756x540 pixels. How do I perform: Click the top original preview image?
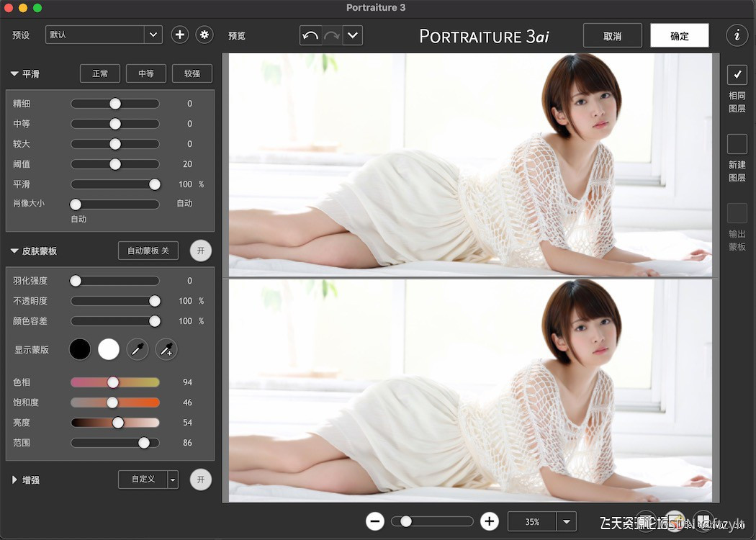[x=470, y=165]
